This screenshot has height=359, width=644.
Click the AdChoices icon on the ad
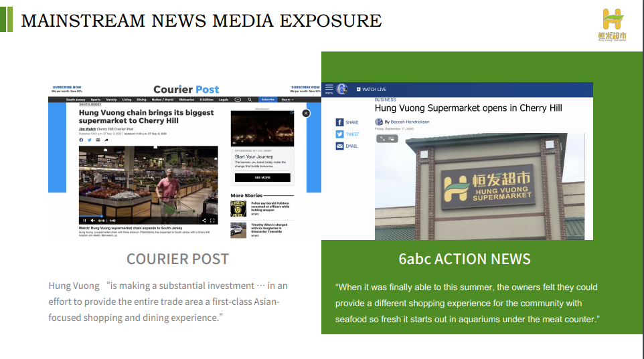tap(292, 112)
